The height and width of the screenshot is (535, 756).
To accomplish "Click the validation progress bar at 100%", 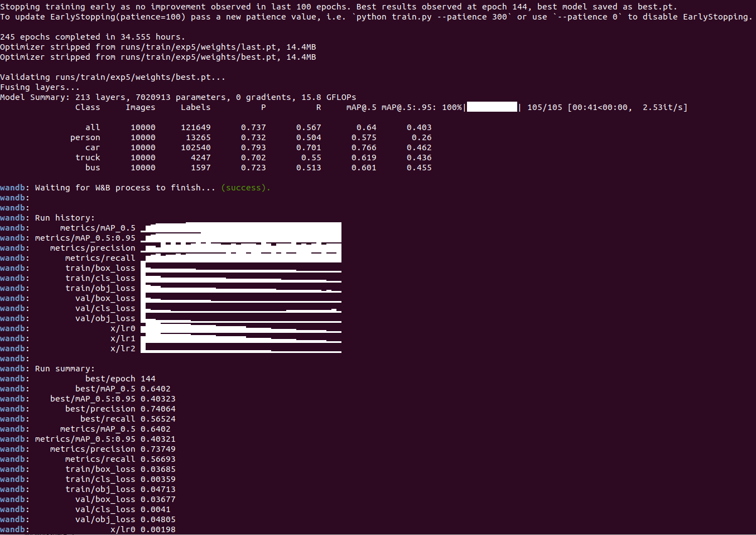I will coord(492,107).
